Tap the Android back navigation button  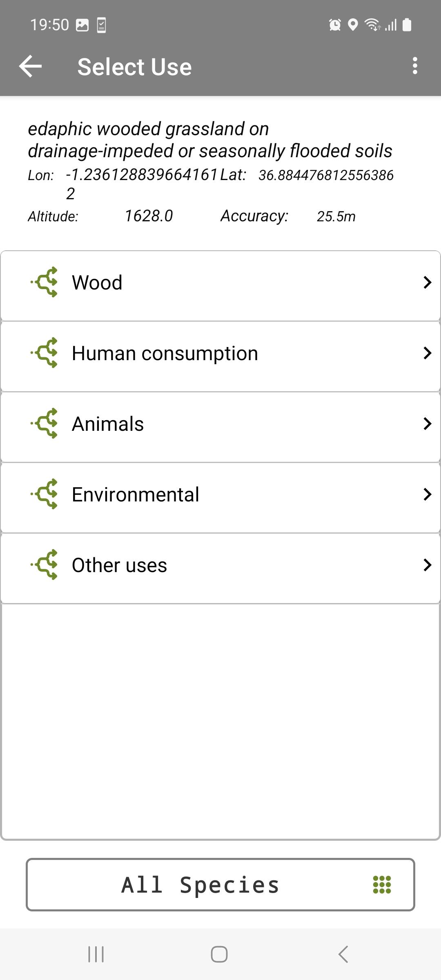343,954
